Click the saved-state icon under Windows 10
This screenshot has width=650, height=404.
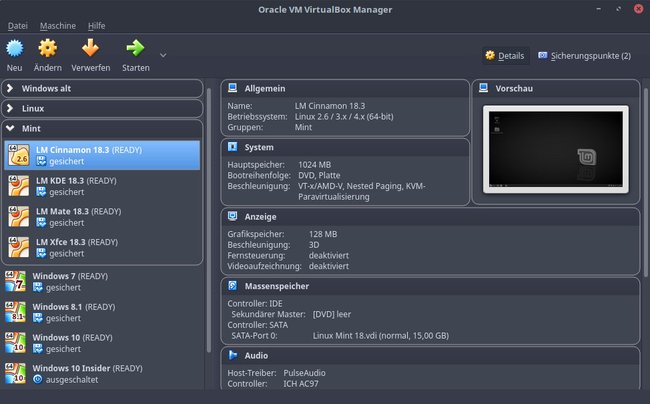click(38, 348)
